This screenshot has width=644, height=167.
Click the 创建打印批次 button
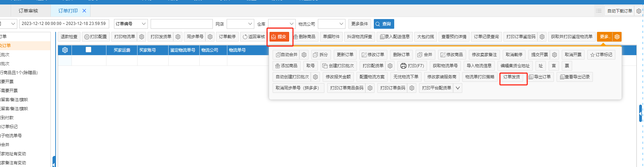pyautogui.click(x=338, y=66)
